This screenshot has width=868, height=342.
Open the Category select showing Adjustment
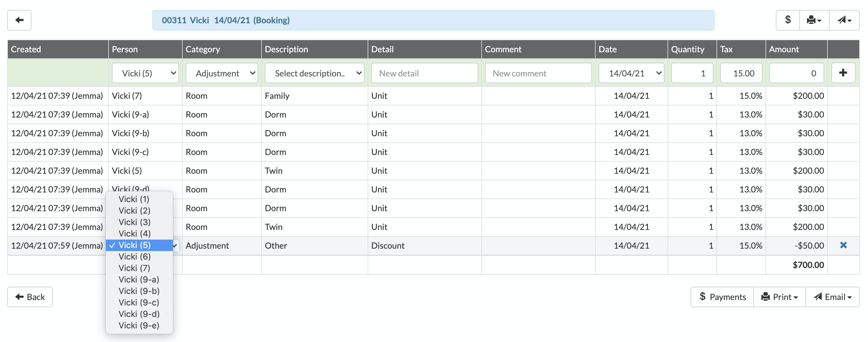222,73
